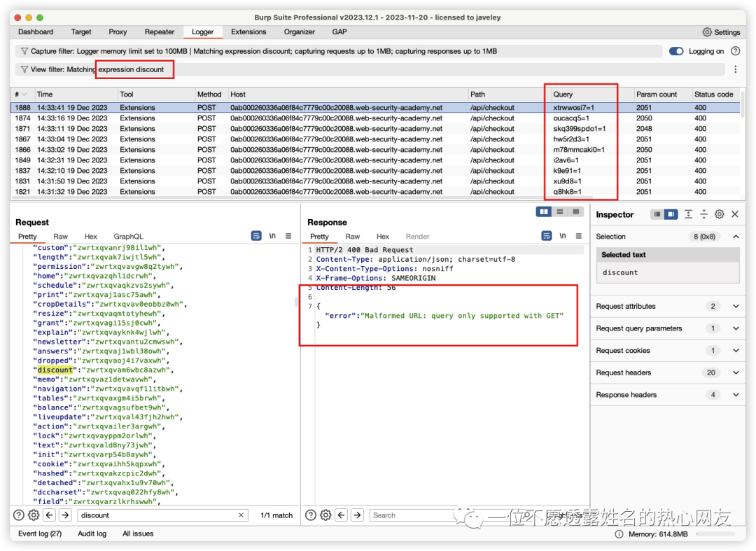The height and width of the screenshot is (551, 756).
Task: Set Inspector to left-docked layout icon
Action: [x=657, y=214]
